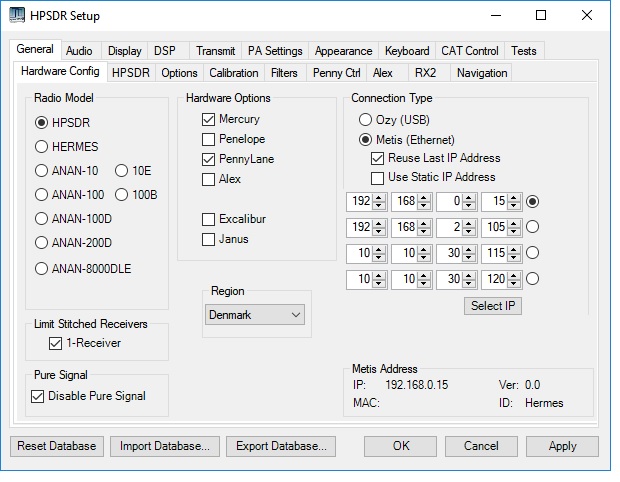Open the Options sub-tab
The width and height of the screenshot is (620, 482).
[x=179, y=73]
